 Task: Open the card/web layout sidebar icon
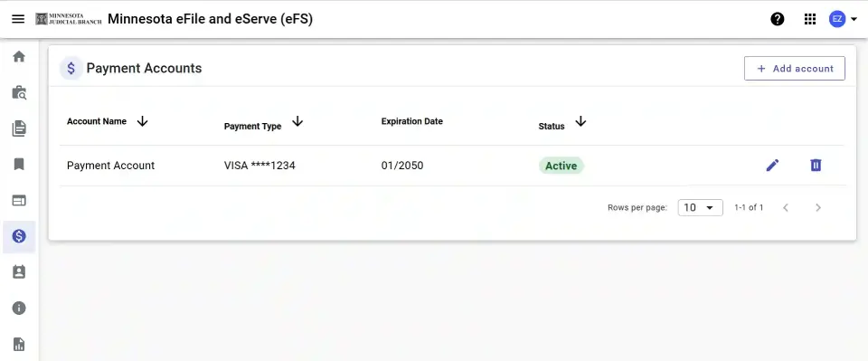(19, 201)
